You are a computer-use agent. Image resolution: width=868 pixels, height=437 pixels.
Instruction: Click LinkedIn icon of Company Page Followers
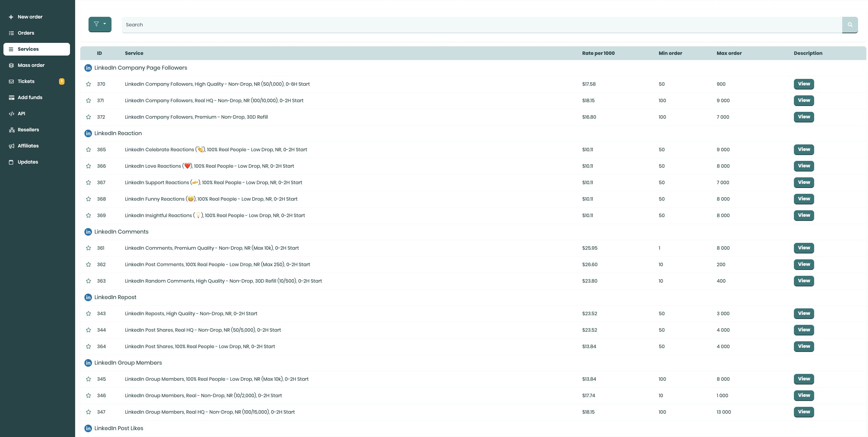(88, 68)
